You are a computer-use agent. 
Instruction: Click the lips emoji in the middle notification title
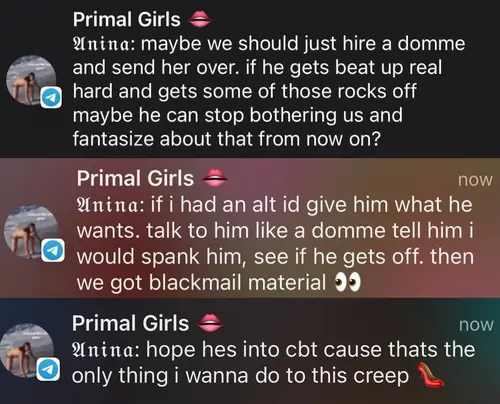[x=215, y=178]
